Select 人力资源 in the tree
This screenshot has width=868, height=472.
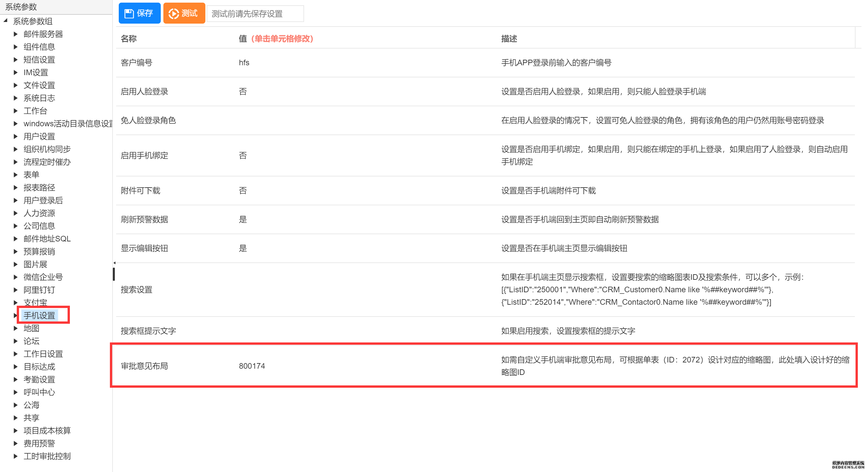(x=39, y=213)
